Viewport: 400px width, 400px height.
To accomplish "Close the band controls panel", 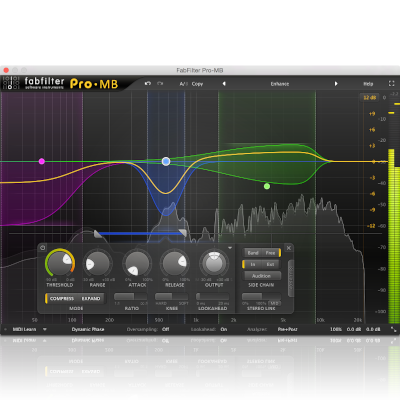I will pos(289,248).
